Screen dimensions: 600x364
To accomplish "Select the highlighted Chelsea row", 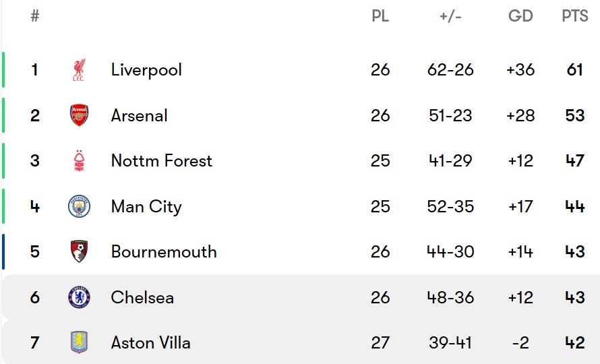I will tap(301, 297).
